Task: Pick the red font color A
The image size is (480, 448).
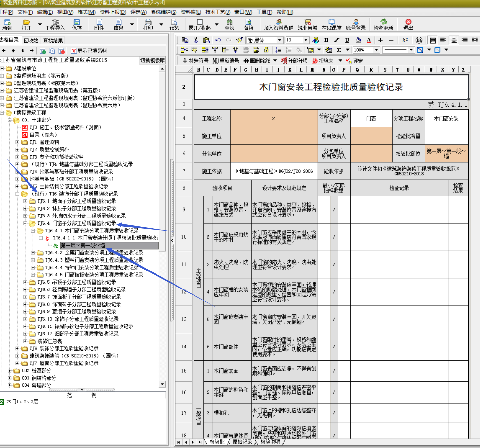Action: pos(369,40)
